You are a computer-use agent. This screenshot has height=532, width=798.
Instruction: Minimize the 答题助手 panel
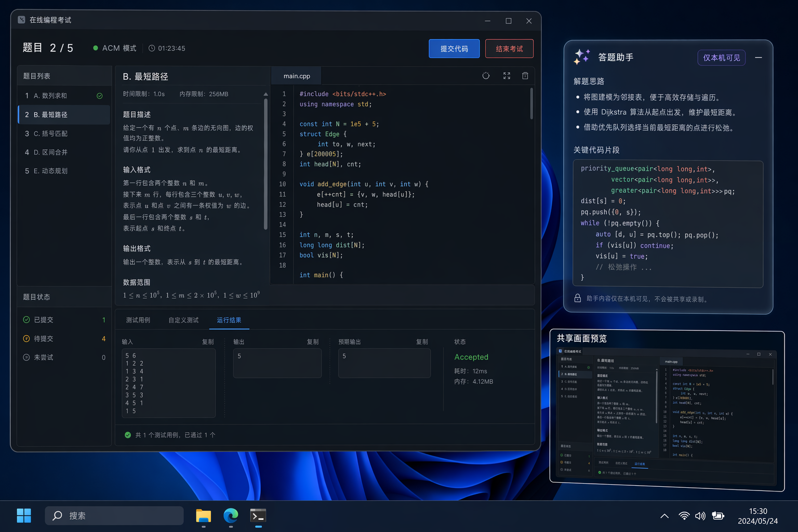[759, 58]
